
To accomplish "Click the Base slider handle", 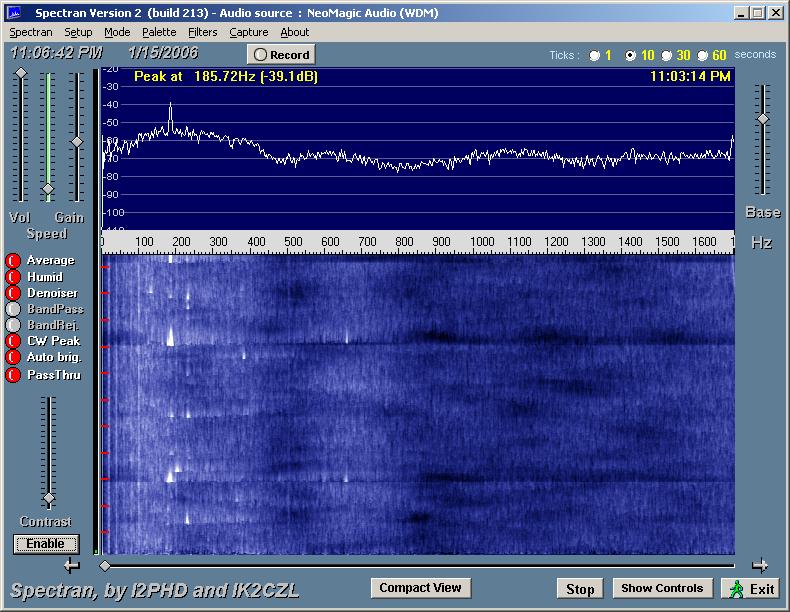I will [763, 119].
